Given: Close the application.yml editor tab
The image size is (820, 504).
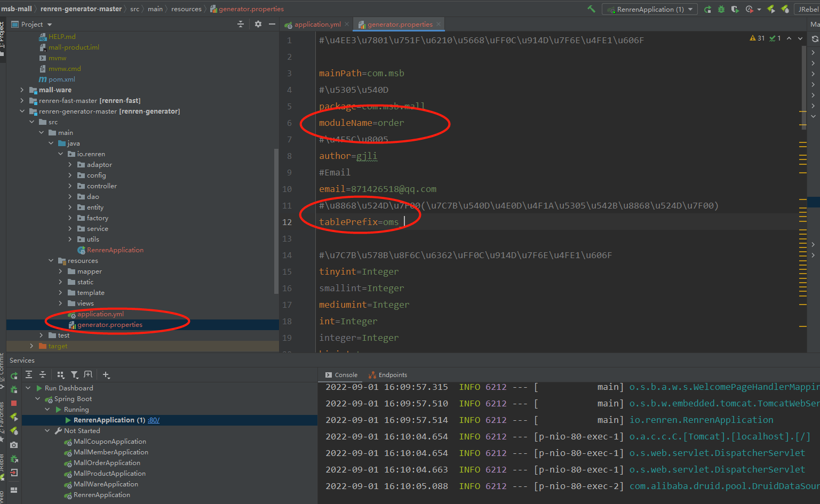Looking at the screenshot, I should click(x=347, y=24).
